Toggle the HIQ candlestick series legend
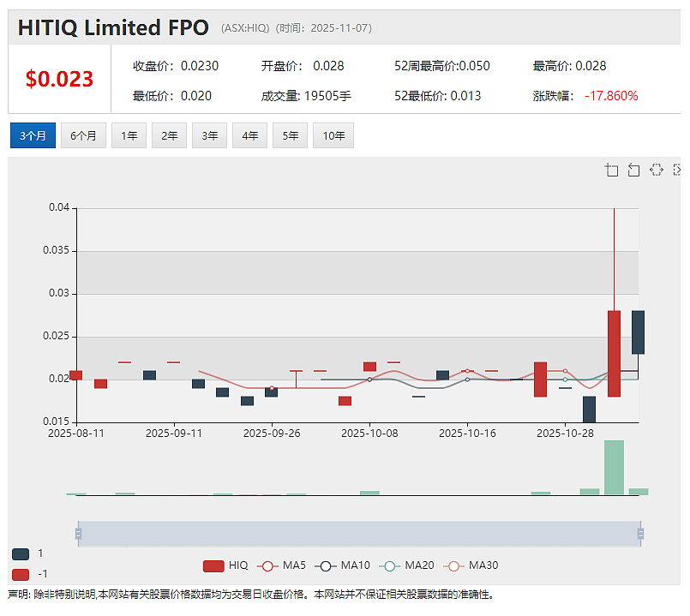This screenshot has width=690, height=616. [x=225, y=565]
